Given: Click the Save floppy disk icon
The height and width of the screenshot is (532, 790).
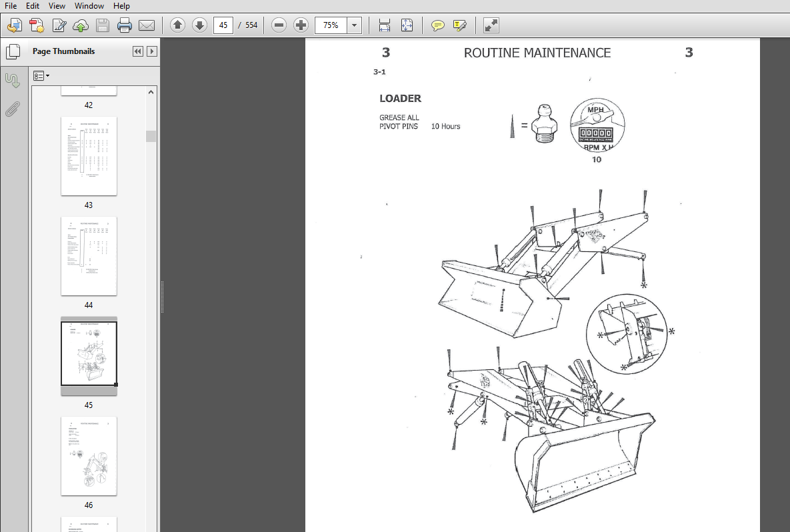Looking at the screenshot, I should (102, 25).
